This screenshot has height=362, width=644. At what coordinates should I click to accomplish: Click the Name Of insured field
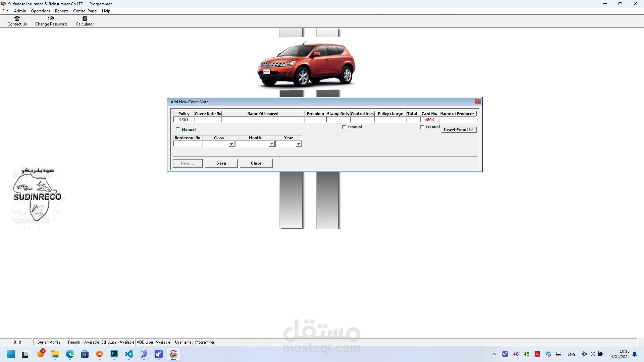coord(263,120)
